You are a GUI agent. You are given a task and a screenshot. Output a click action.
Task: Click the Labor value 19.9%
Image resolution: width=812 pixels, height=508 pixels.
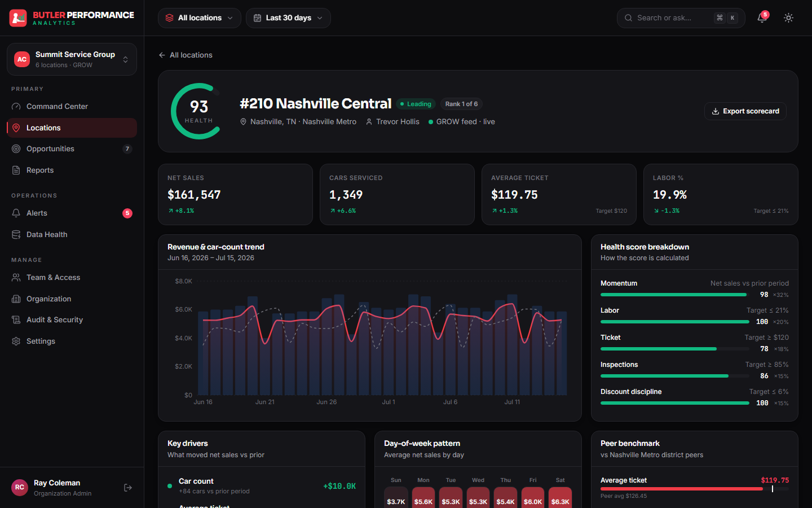[670, 195]
